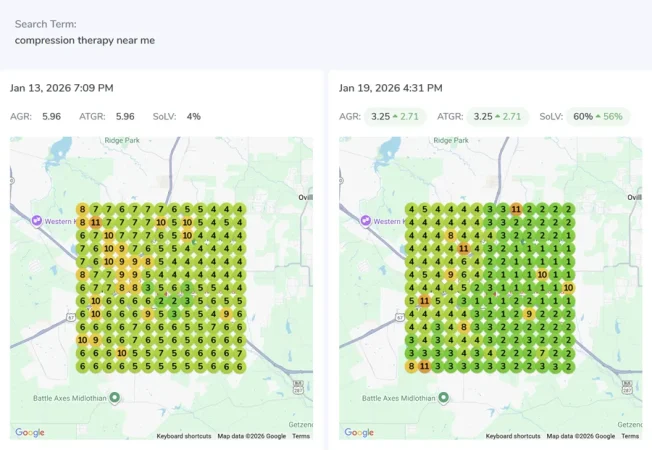Select purple Western pin on right map
The width and height of the screenshot is (652, 450).
pos(366,221)
